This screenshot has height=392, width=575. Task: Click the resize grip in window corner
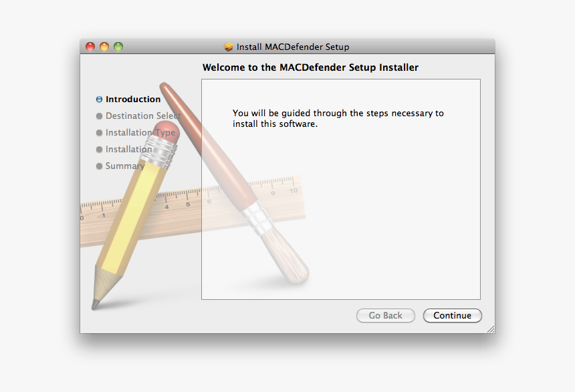[491, 329]
